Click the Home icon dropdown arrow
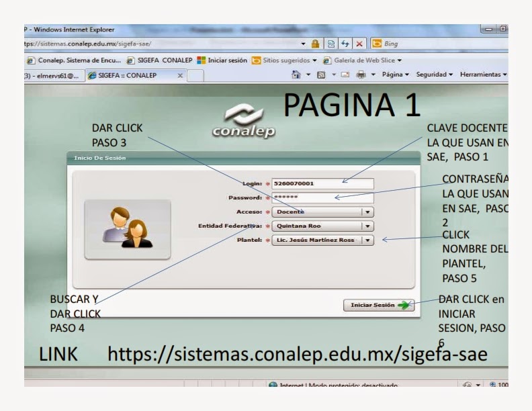The width and height of the screenshot is (532, 411). pyautogui.click(x=308, y=75)
